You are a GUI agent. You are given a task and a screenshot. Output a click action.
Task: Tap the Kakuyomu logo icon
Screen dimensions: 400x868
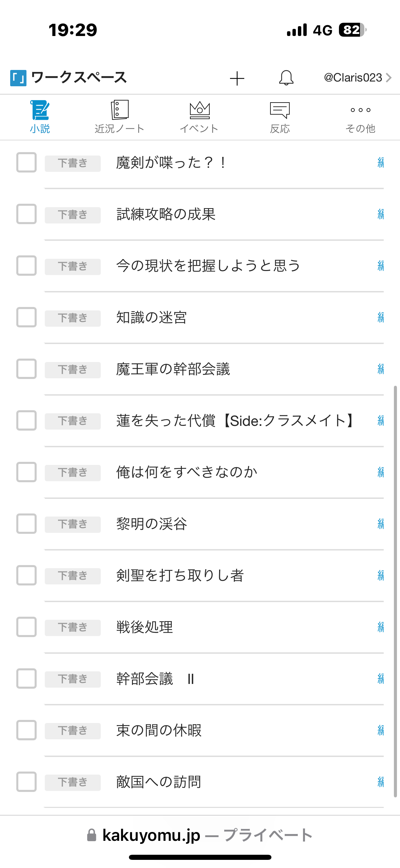(x=18, y=78)
